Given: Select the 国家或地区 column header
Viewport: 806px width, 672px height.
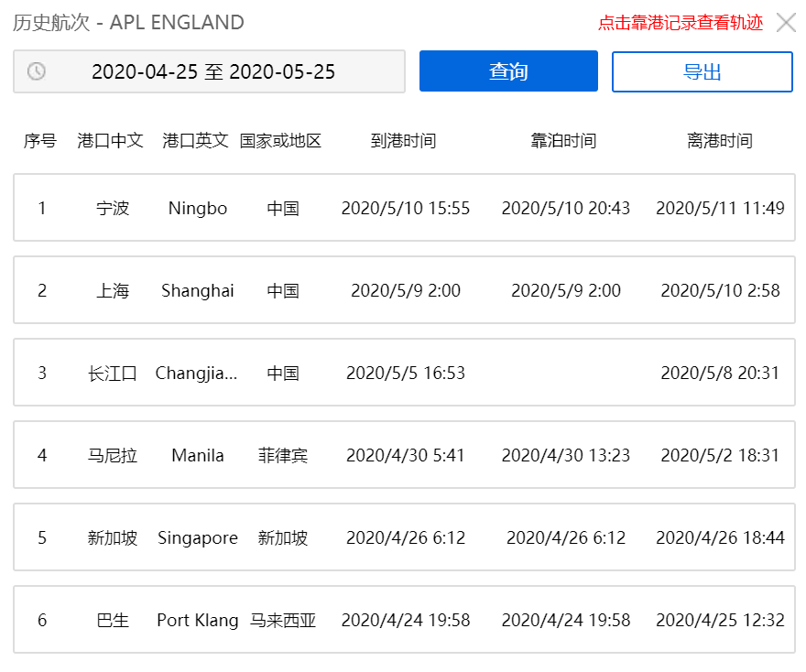Looking at the screenshot, I should [280, 140].
